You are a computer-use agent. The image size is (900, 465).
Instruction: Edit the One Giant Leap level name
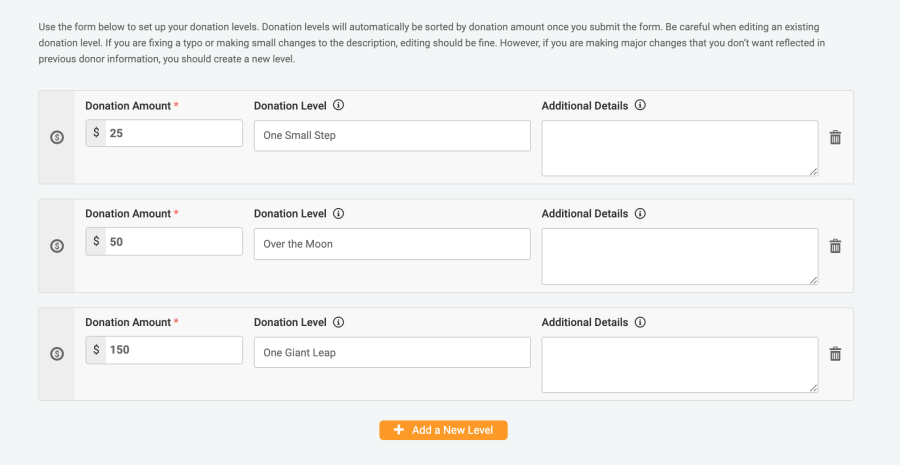(x=392, y=352)
